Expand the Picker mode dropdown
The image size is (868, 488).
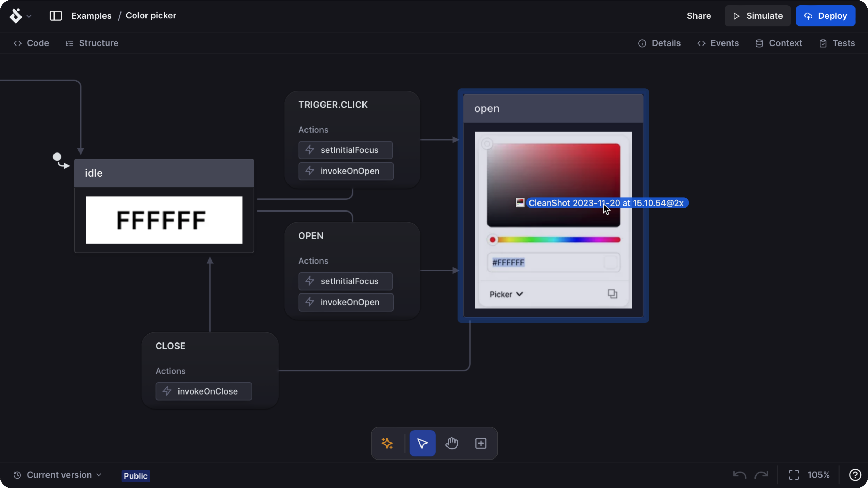(506, 294)
